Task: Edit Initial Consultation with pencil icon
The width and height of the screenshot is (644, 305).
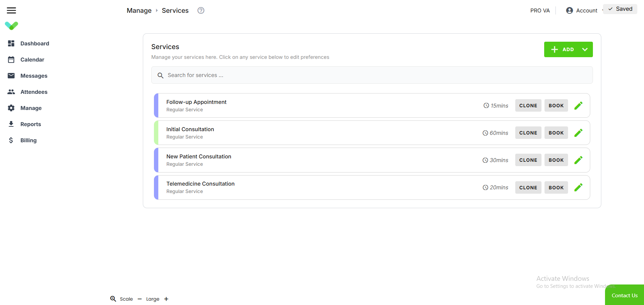Action: [x=578, y=133]
